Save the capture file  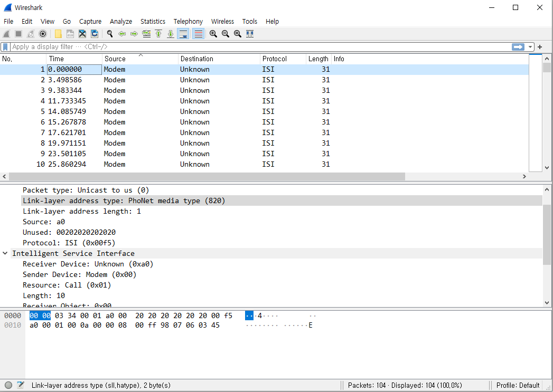coord(70,34)
